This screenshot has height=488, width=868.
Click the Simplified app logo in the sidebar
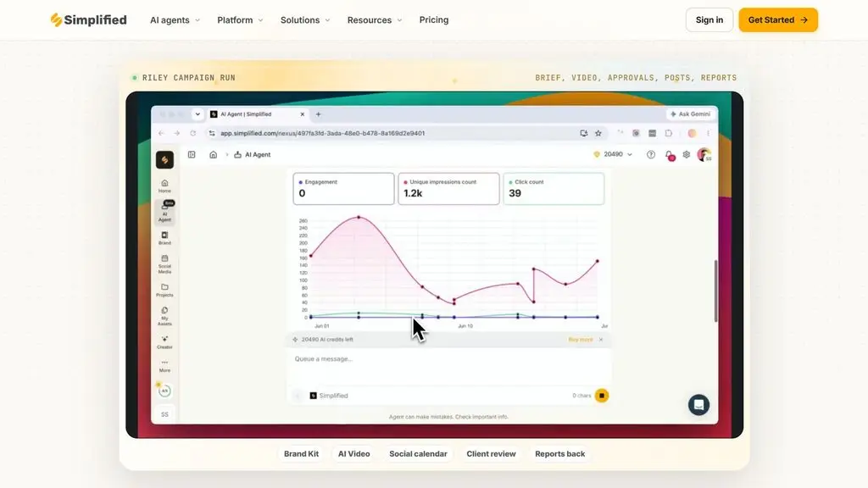(x=164, y=160)
